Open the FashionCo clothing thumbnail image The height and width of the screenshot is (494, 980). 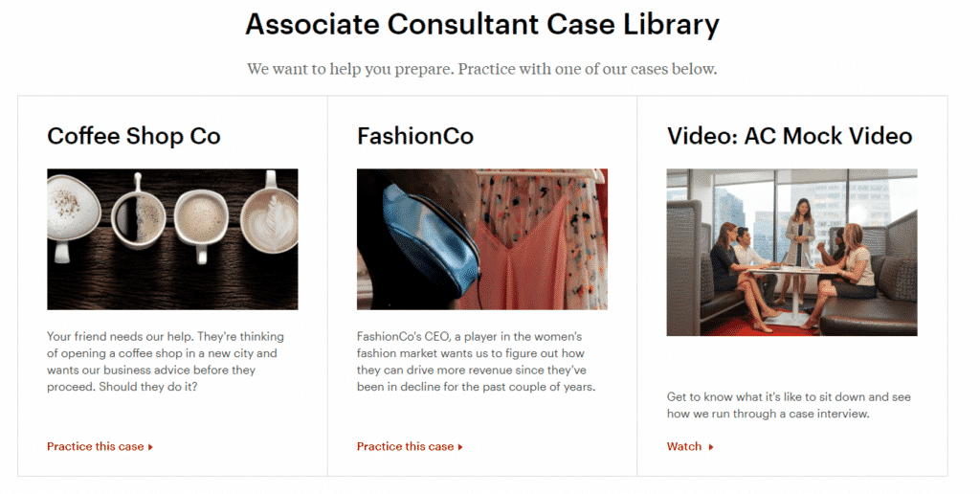click(482, 239)
